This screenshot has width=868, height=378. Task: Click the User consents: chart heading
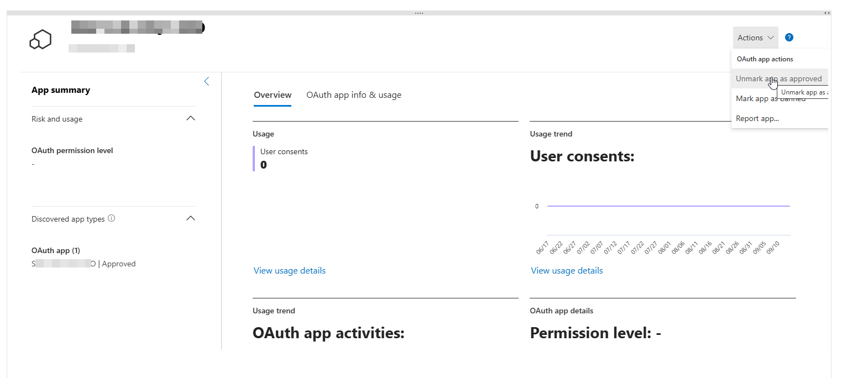point(582,156)
